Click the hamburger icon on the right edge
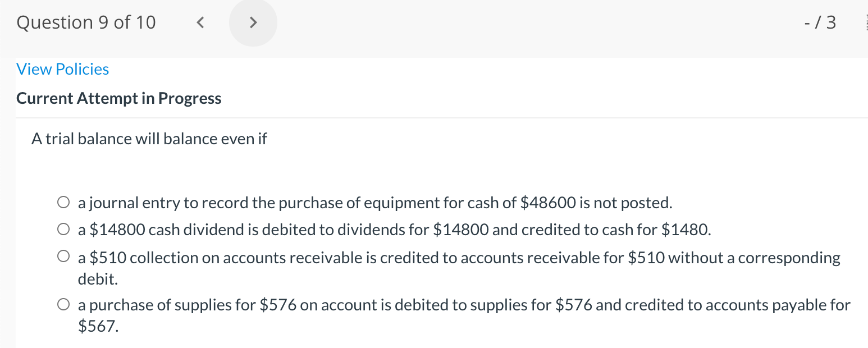This screenshot has height=348, width=868. (865, 22)
